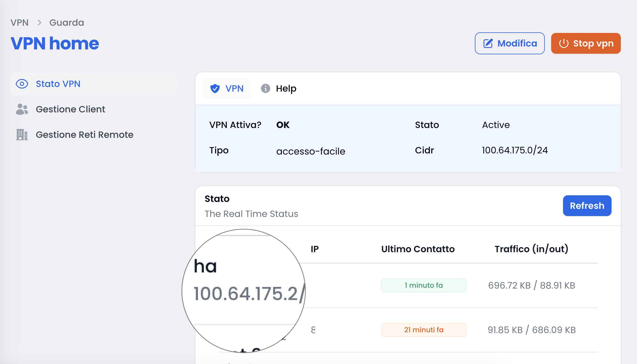Click the Stato card heading
The image size is (637, 364).
point(217,199)
